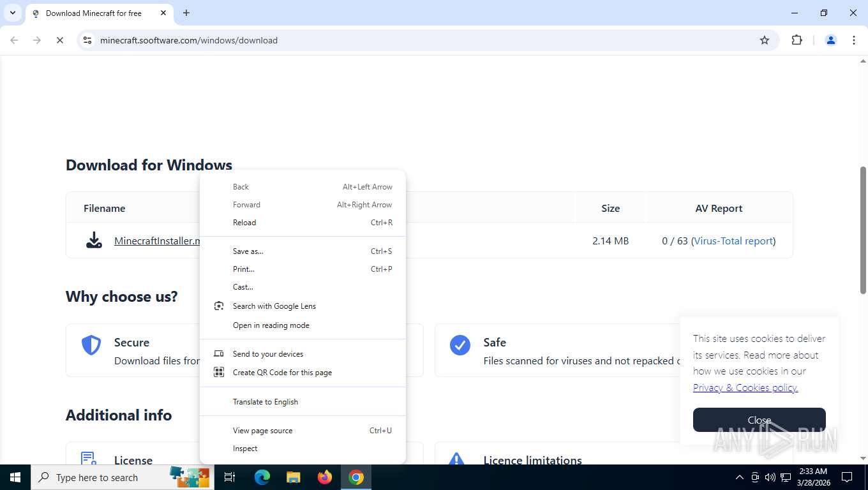The height and width of the screenshot is (490, 868).
Task: Click the download arrow icon beside MinecraftInstaller
Action: click(x=94, y=241)
